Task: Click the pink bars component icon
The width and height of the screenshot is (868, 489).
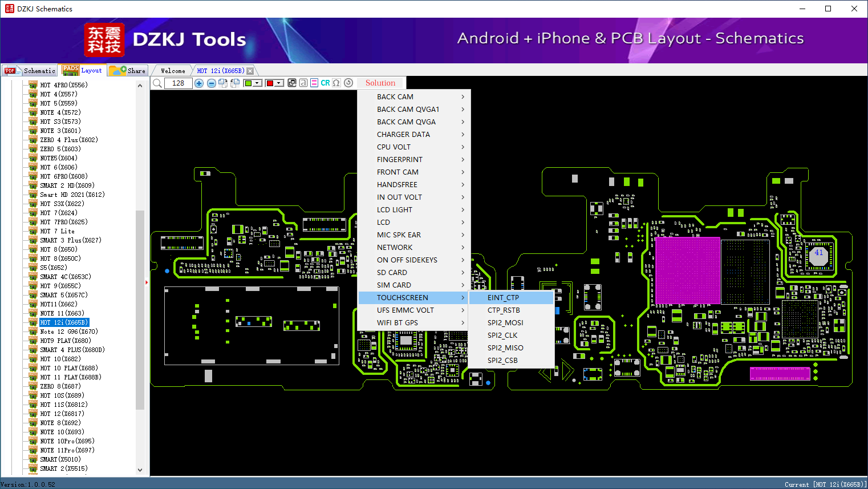Action: (x=314, y=83)
